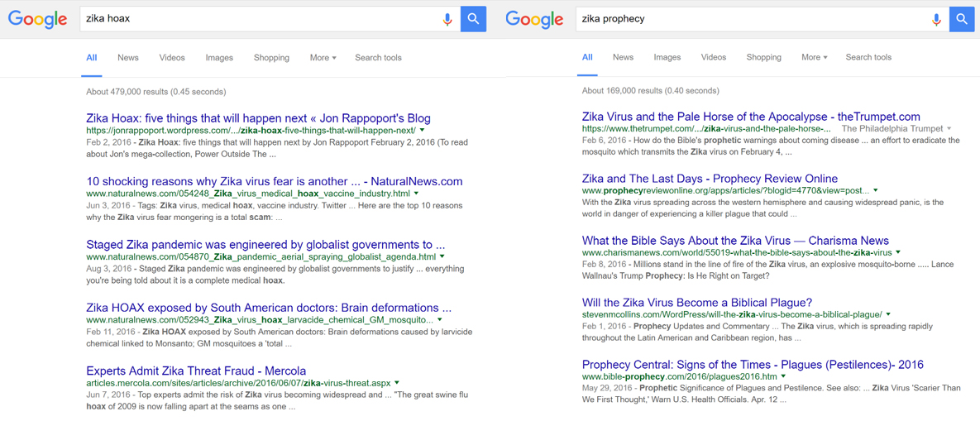
Task: Open Prophecy Central Signs of the Times result
Action: click(x=753, y=365)
